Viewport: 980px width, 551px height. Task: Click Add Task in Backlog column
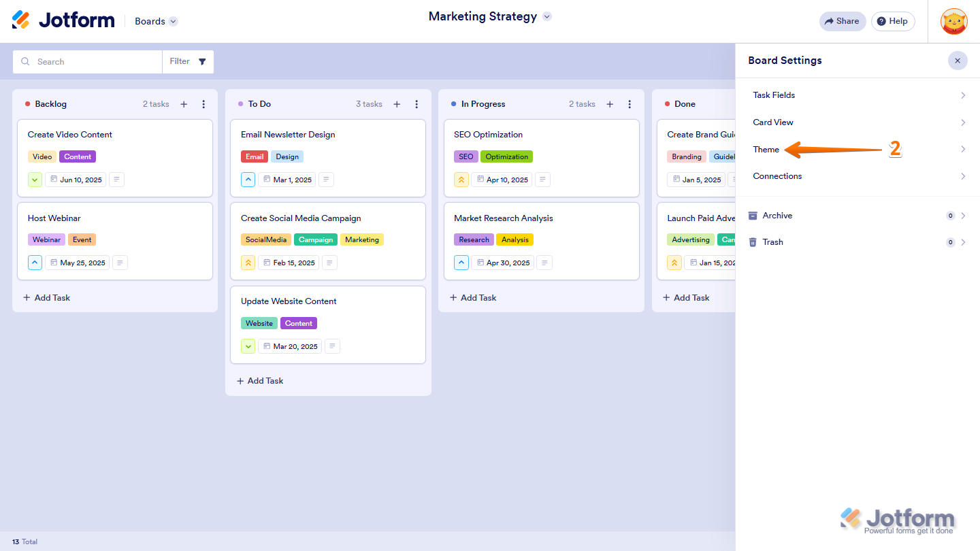point(46,298)
